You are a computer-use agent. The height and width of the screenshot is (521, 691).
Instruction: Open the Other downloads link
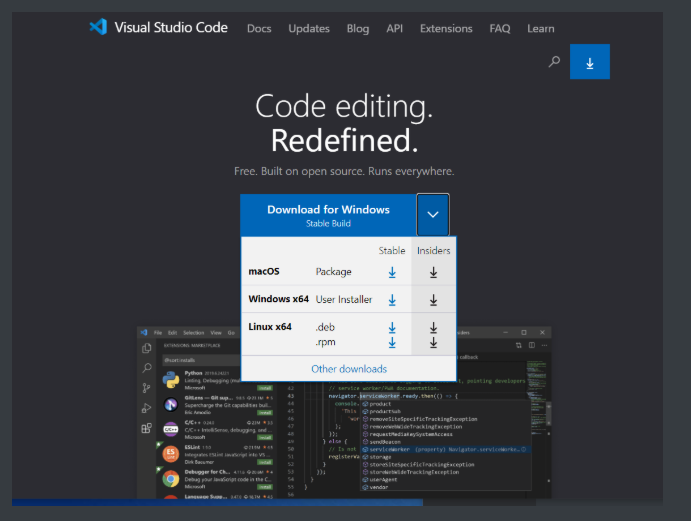349,369
